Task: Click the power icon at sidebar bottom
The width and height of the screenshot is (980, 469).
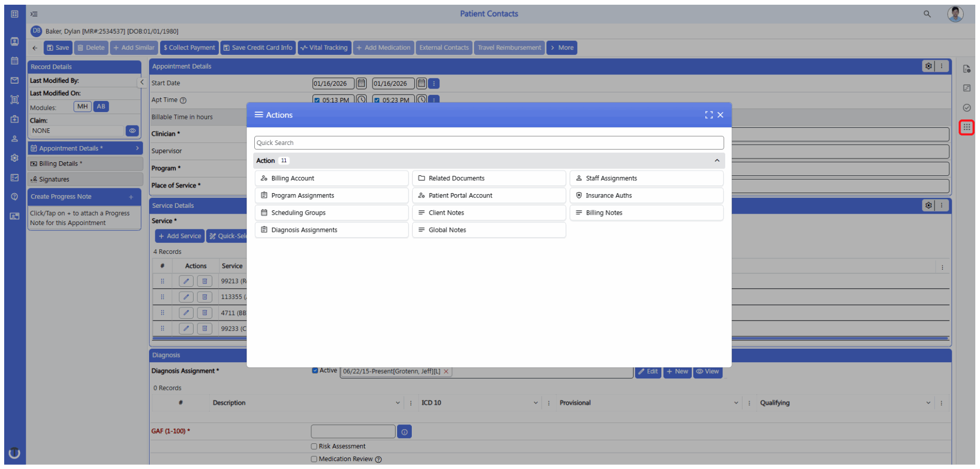Action: coord(15,453)
